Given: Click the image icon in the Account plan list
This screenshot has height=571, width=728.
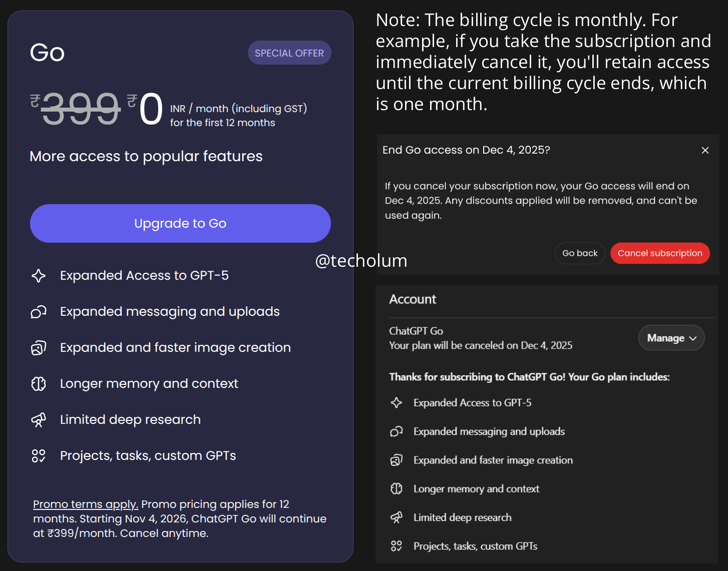Looking at the screenshot, I should (397, 460).
